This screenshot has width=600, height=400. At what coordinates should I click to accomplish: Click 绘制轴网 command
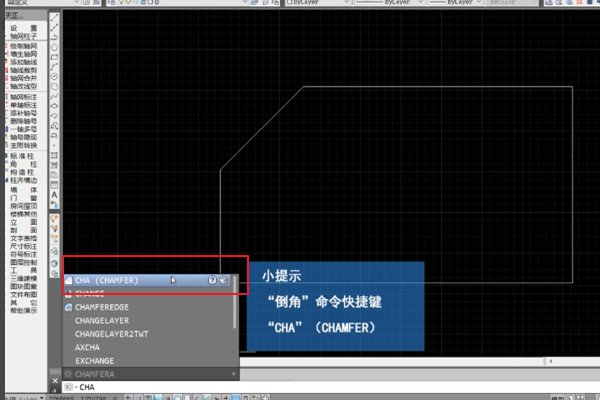click(24, 46)
